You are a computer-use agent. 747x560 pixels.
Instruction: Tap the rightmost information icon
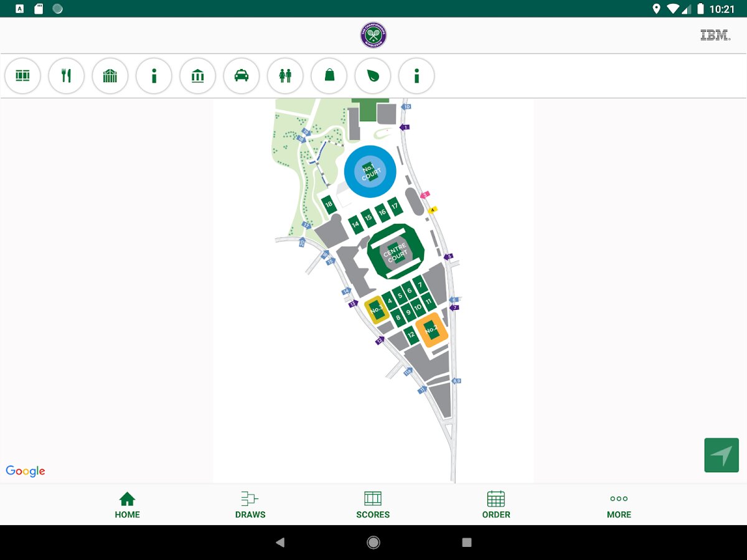click(x=416, y=76)
